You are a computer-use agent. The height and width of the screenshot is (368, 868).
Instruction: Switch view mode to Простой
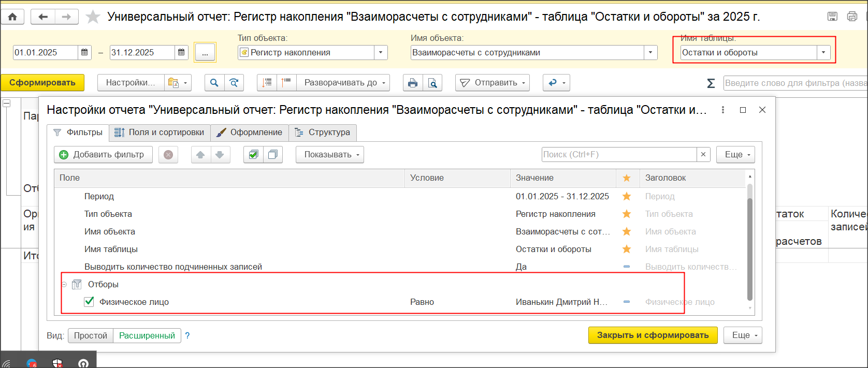coord(91,335)
